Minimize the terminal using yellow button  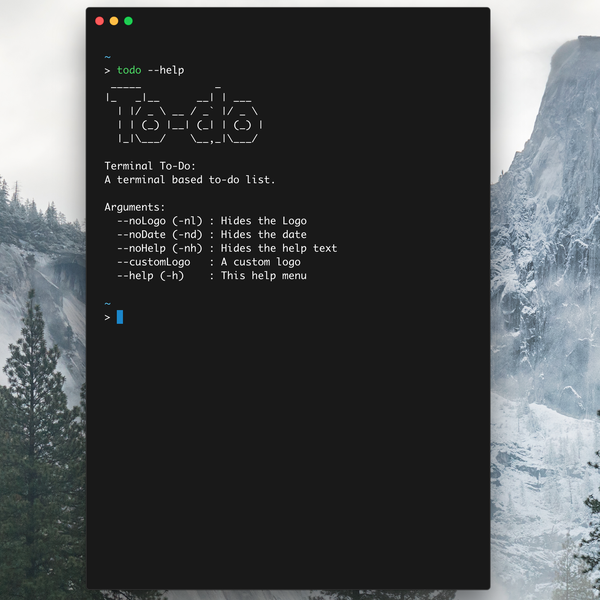[114, 21]
